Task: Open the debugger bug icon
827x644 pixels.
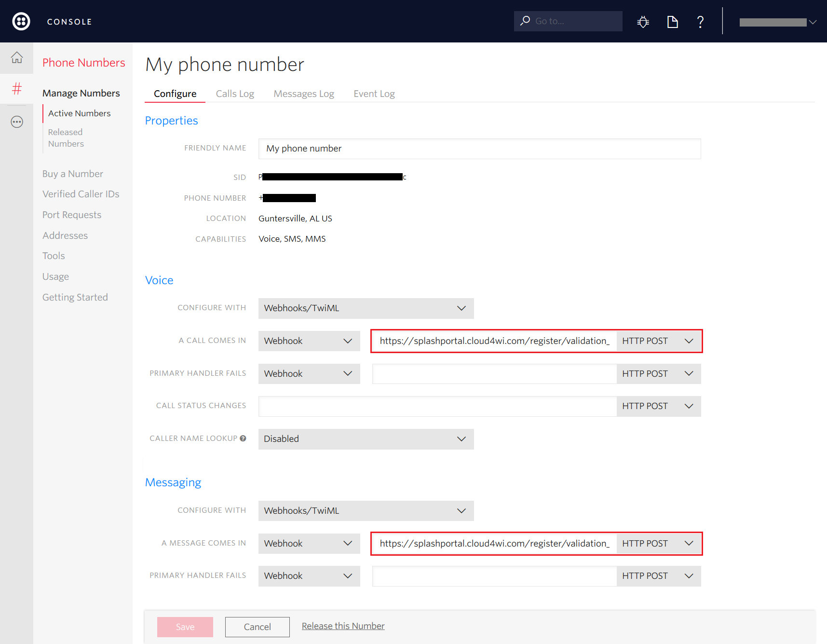Action: 643,22
